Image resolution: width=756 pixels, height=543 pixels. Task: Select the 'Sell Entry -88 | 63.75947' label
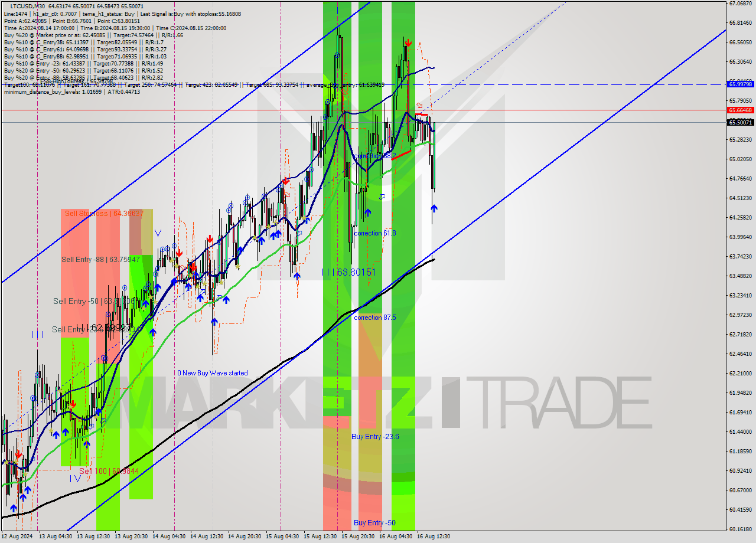[x=100, y=259]
